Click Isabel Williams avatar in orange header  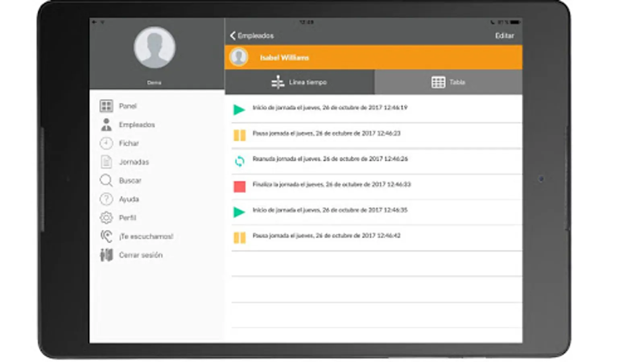coord(239,57)
